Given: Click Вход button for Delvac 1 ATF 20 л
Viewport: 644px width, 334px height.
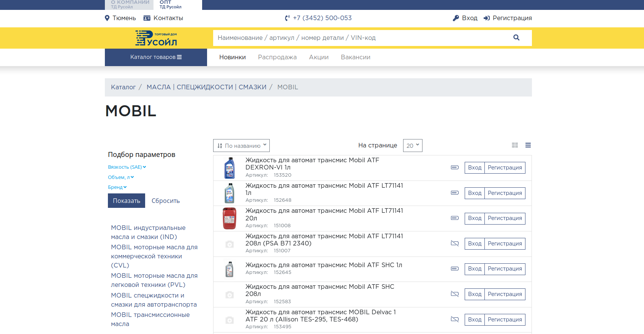Looking at the screenshot, I should [475, 320].
